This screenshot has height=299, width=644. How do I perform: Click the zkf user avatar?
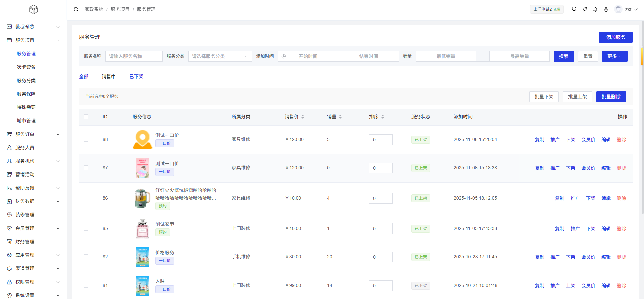coord(618,9)
